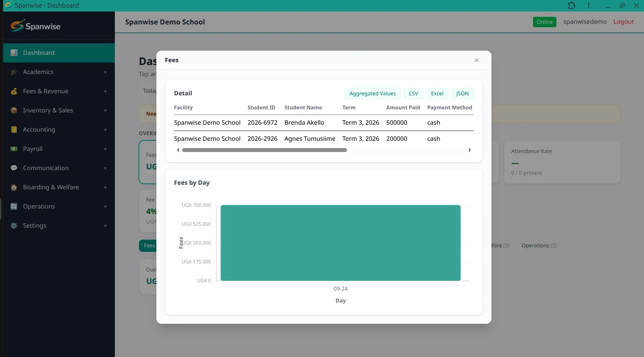Viewport: 644px width, 357px height.
Task: Open the extensions puzzle icon in title bar
Action: (571, 6)
